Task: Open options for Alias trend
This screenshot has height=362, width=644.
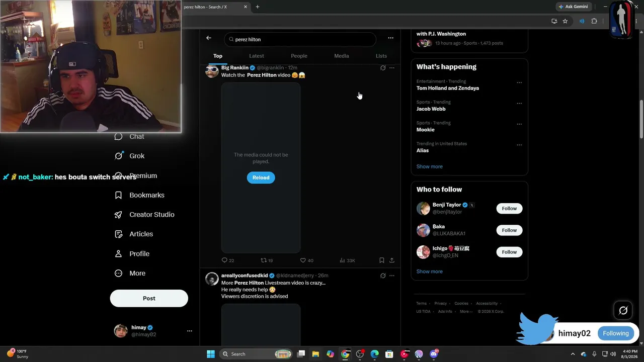Action: 519,145
